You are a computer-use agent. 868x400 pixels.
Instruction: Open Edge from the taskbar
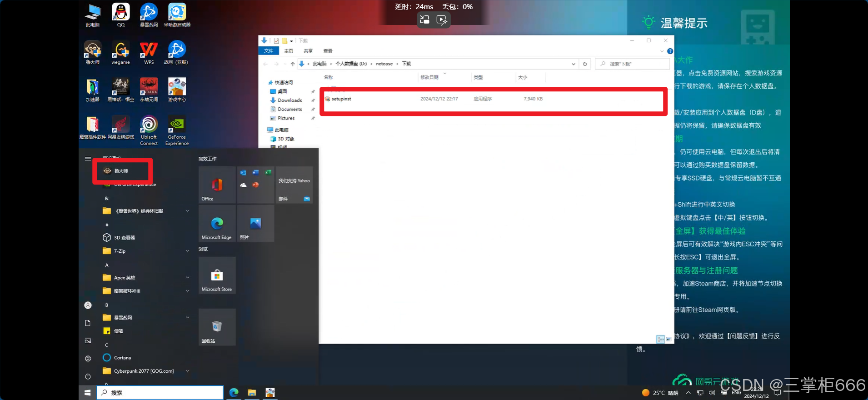coord(234,393)
